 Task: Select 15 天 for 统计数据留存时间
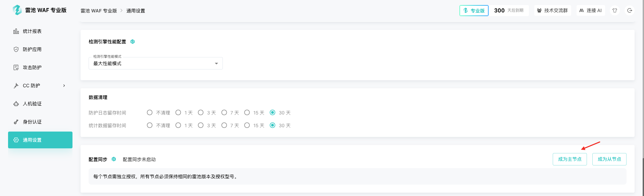coord(247,126)
